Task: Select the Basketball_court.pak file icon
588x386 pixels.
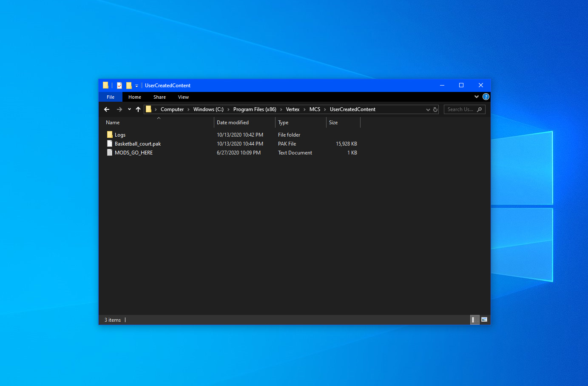Action: pos(110,144)
